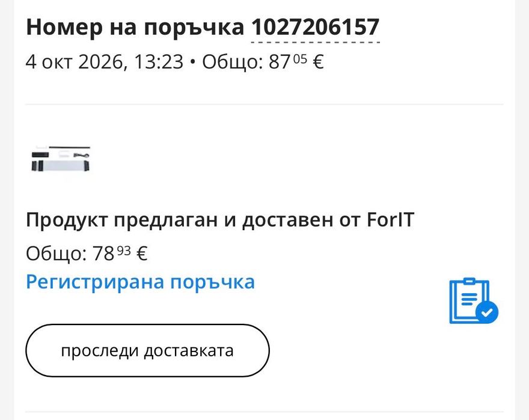Open order number 1027206157 link
Viewport: 529px width, 420px height.
[x=316, y=27]
